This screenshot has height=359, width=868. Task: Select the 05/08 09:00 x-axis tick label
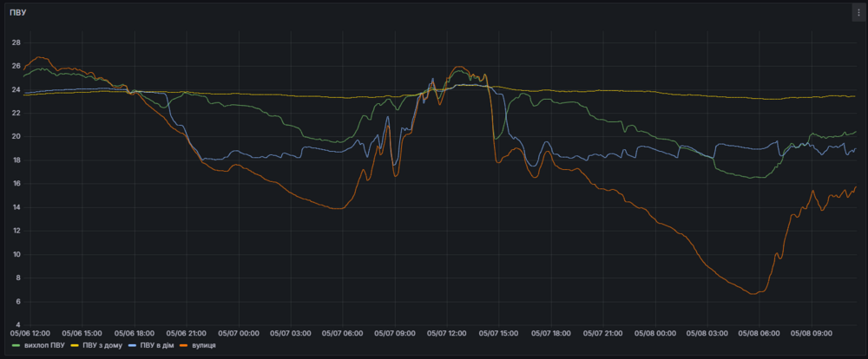(812, 332)
